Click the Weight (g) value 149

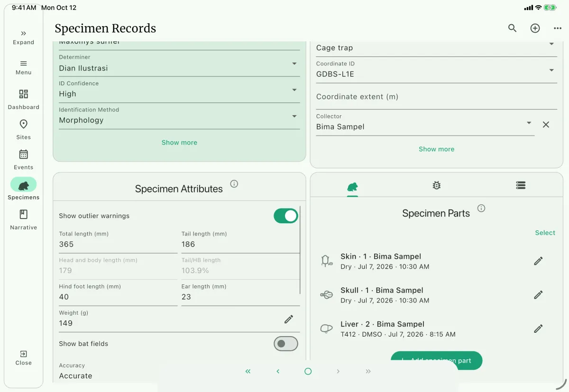pyautogui.click(x=66, y=323)
